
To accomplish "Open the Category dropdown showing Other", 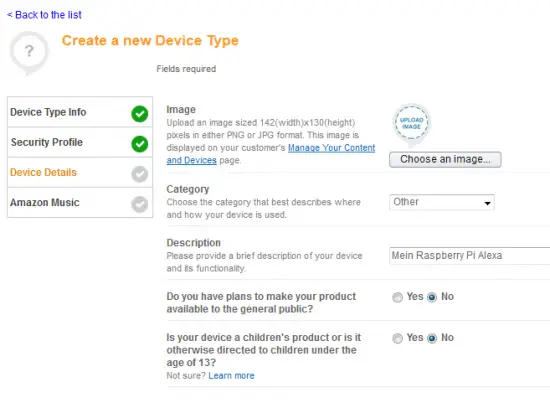I will coord(442,202).
